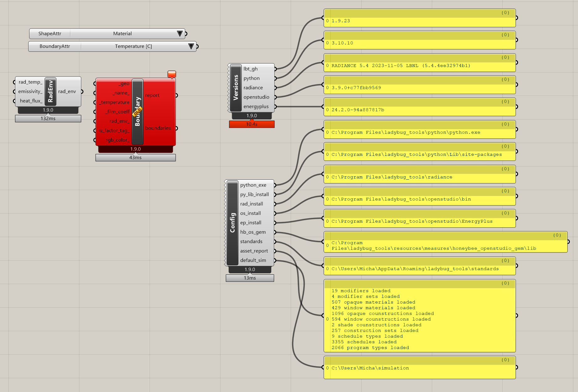Click the energyplus output label on Versions
The width and height of the screenshot is (578, 392).
pyautogui.click(x=256, y=107)
